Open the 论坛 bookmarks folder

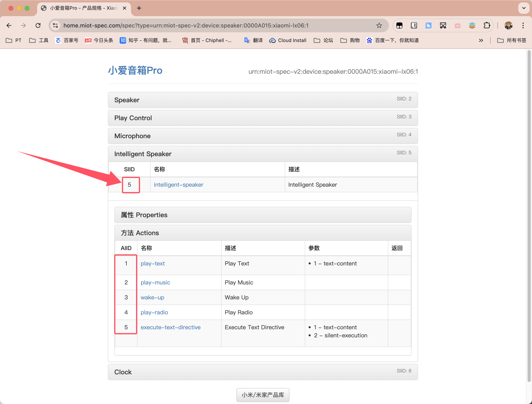point(323,40)
